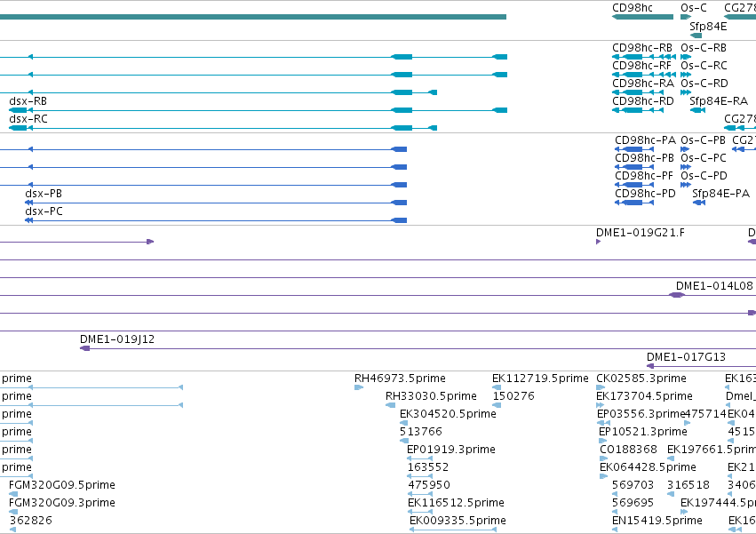The image size is (756, 534).
Task: Open the 569703 EST feature
Action: tap(615, 494)
